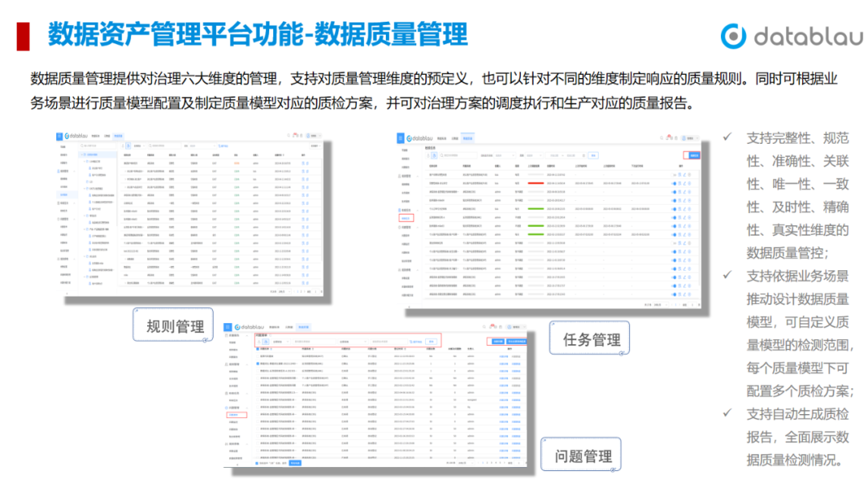
Task: Click tree search field in rule management screenshot
Action: (98, 146)
